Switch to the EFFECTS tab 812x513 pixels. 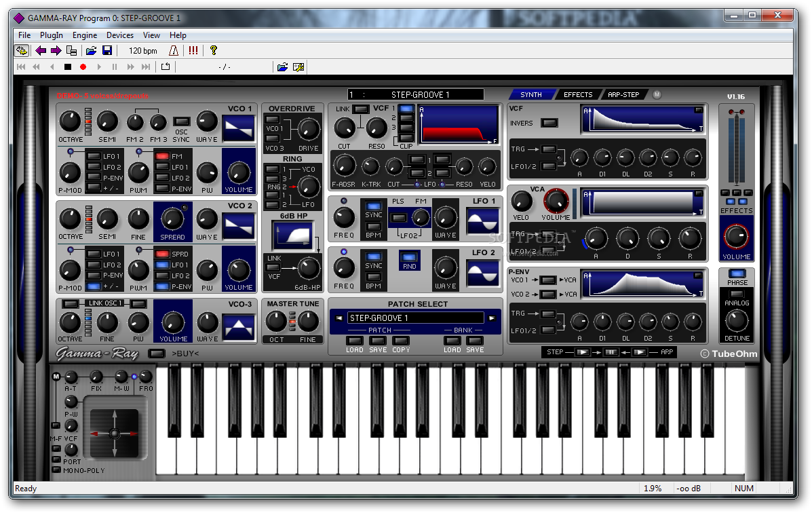click(578, 95)
